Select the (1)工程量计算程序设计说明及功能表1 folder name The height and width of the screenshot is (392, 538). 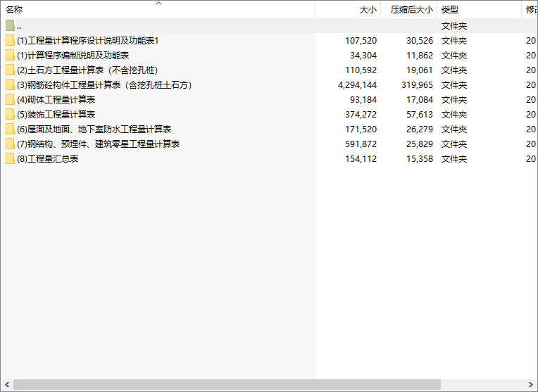[x=88, y=41]
